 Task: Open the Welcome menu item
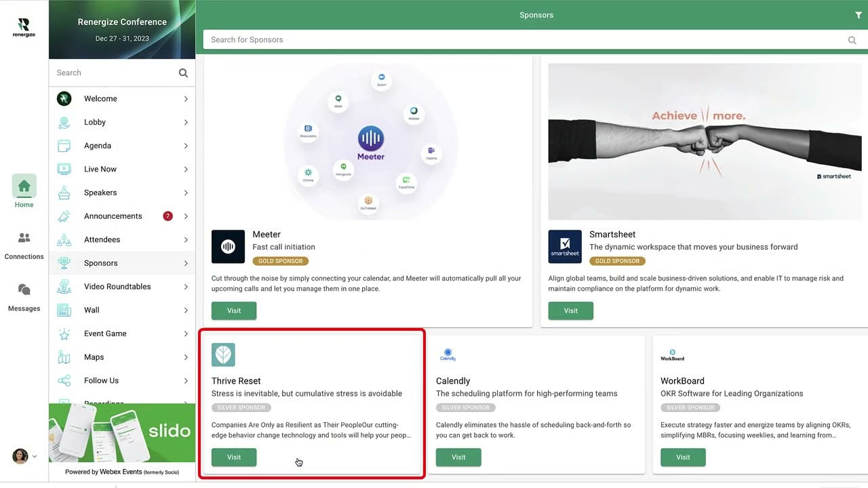tap(122, 99)
